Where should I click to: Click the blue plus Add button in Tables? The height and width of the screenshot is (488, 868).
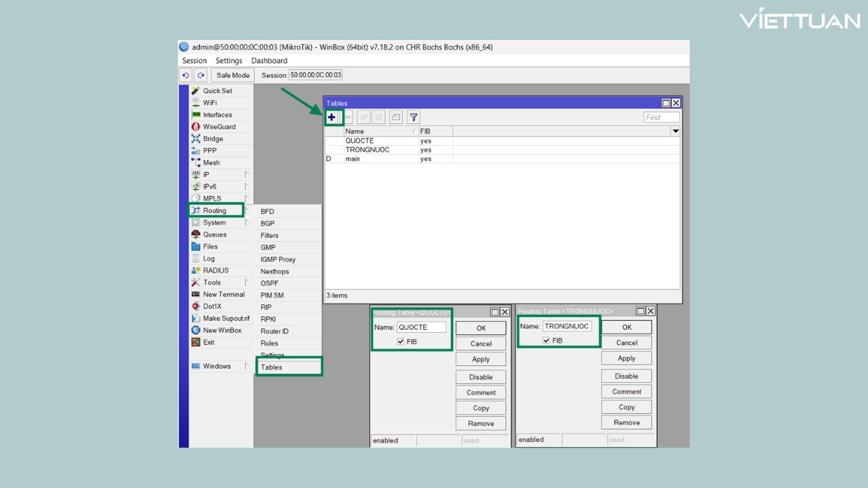coord(332,117)
